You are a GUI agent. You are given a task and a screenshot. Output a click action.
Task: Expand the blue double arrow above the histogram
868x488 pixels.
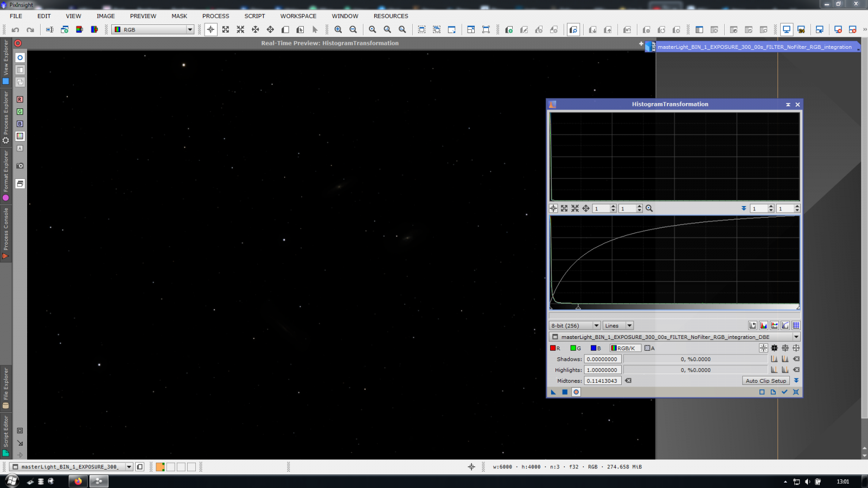[x=744, y=208]
